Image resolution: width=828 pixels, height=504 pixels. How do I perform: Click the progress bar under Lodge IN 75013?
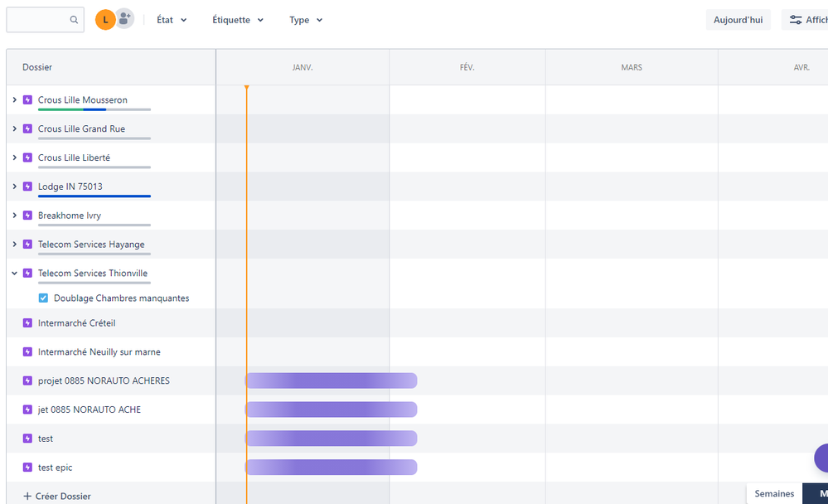pyautogui.click(x=94, y=196)
